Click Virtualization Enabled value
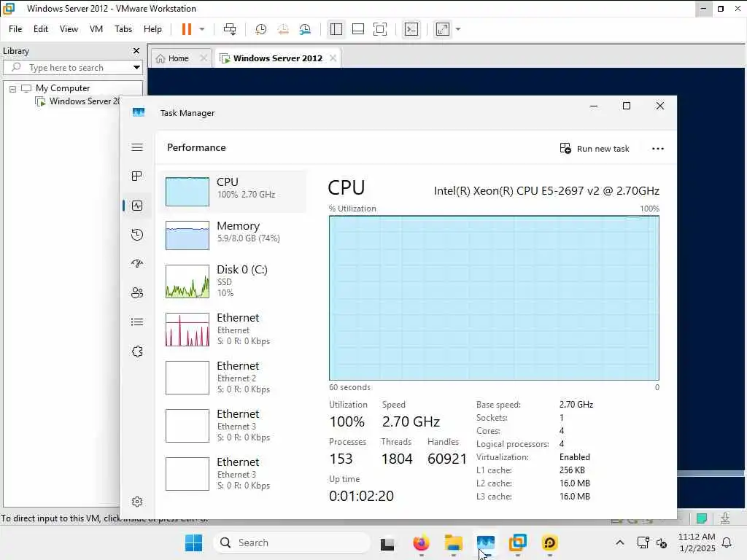 [x=575, y=457]
